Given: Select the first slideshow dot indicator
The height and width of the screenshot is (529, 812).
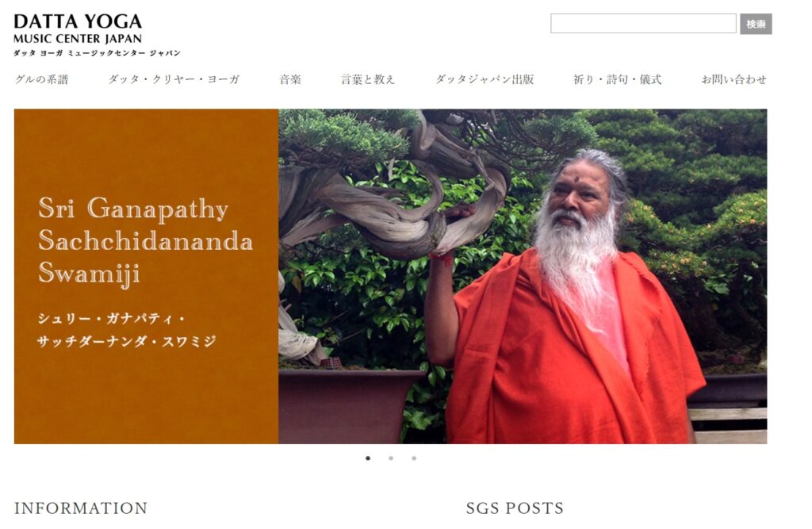Looking at the screenshot, I should [368, 458].
